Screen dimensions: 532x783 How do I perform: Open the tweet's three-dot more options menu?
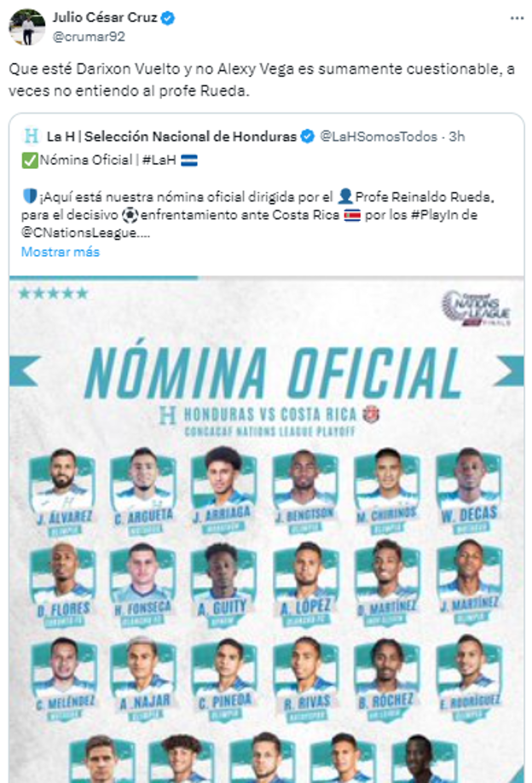pyautogui.click(x=517, y=17)
